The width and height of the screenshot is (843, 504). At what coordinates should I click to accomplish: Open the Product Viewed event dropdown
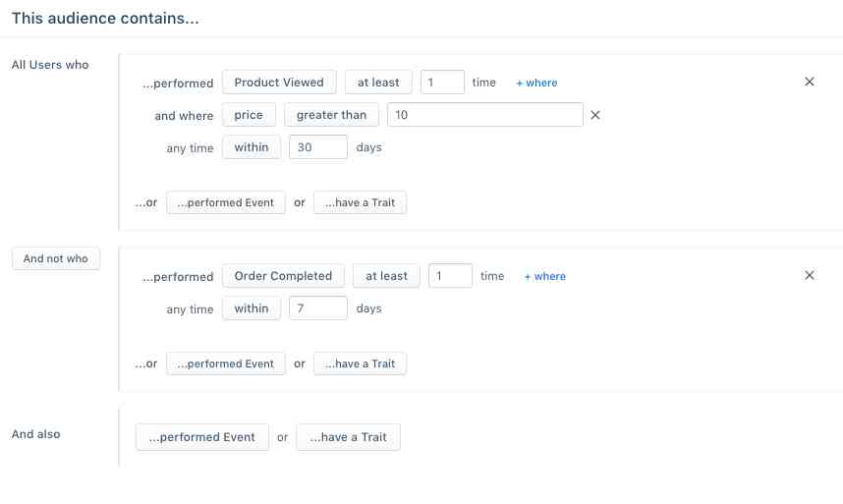click(x=279, y=83)
